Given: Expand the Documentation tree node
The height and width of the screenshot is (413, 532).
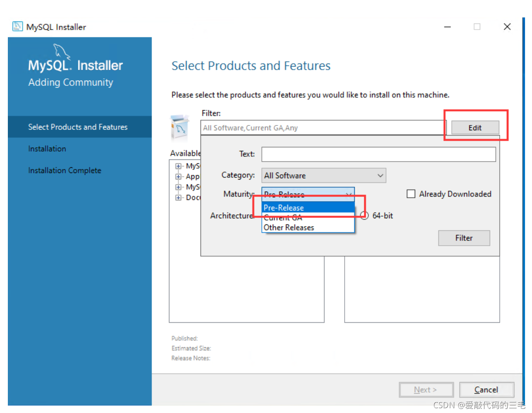Looking at the screenshot, I should [x=178, y=197].
